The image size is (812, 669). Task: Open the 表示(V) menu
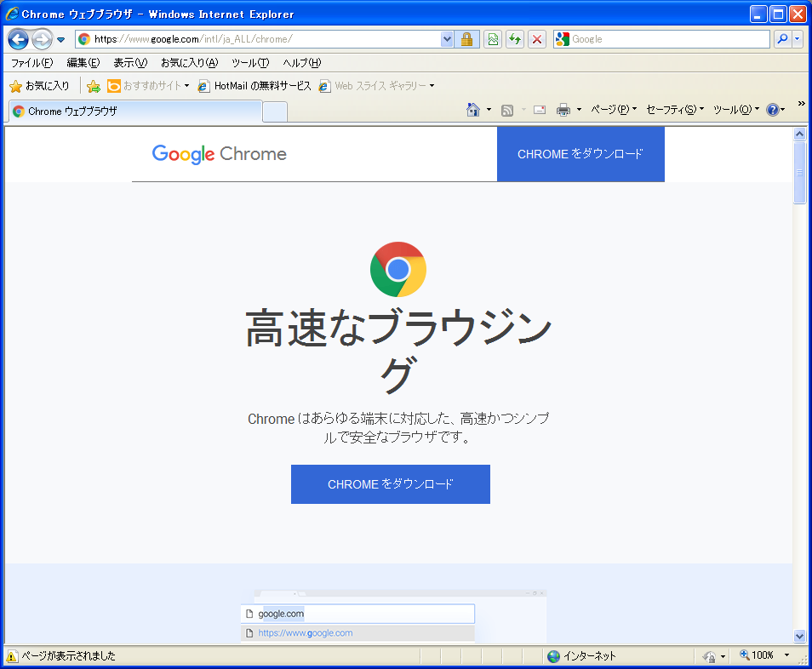tap(130, 63)
